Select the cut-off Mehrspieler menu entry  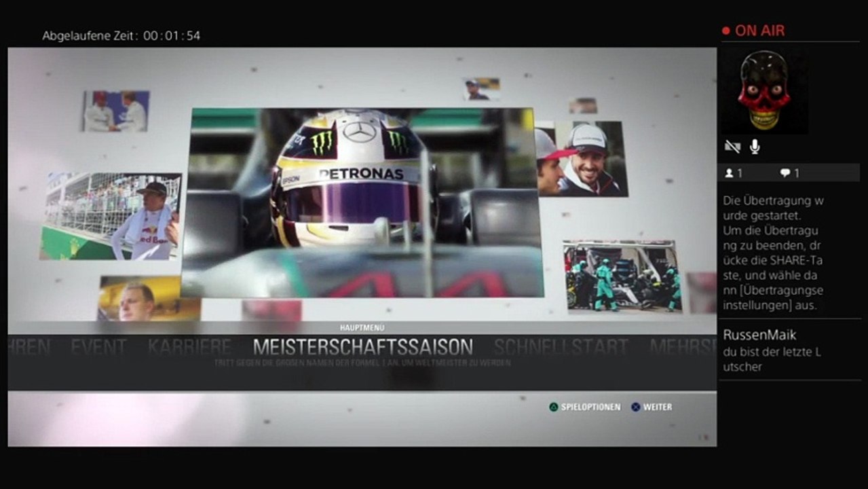click(x=683, y=348)
